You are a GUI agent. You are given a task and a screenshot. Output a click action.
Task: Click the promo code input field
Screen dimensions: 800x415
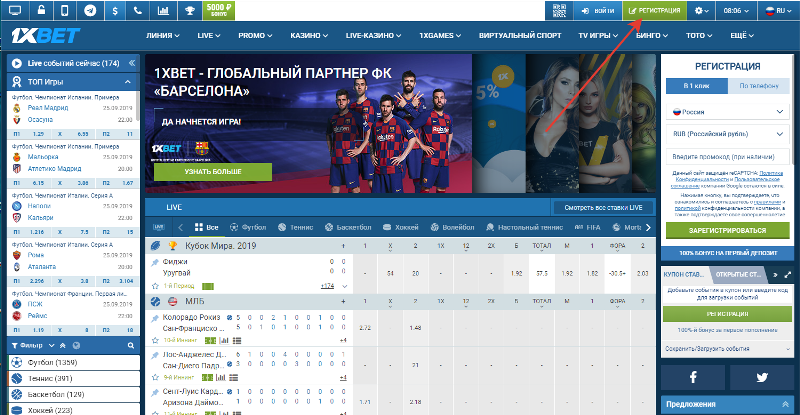[x=726, y=157]
